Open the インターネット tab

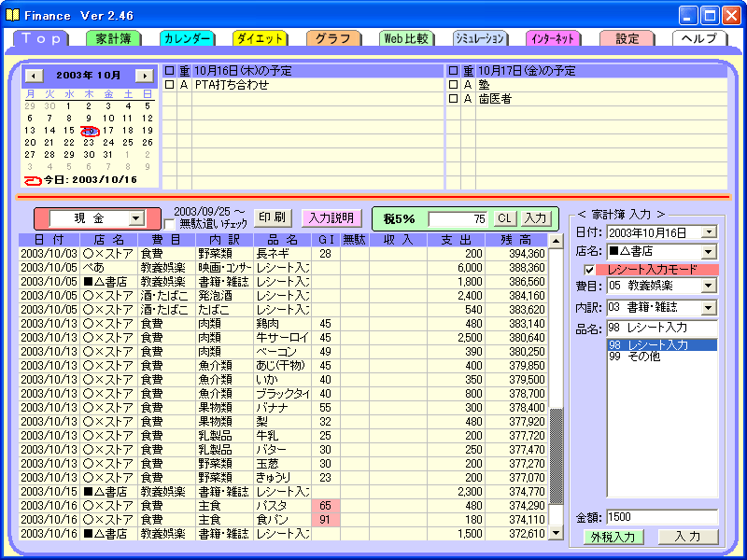[x=553, y=38]
